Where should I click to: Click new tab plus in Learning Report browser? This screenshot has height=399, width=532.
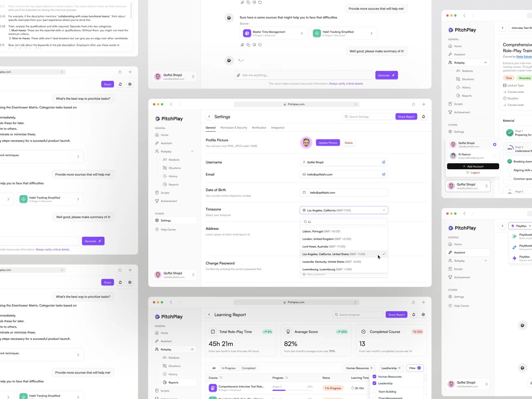[x=424, y=302]
